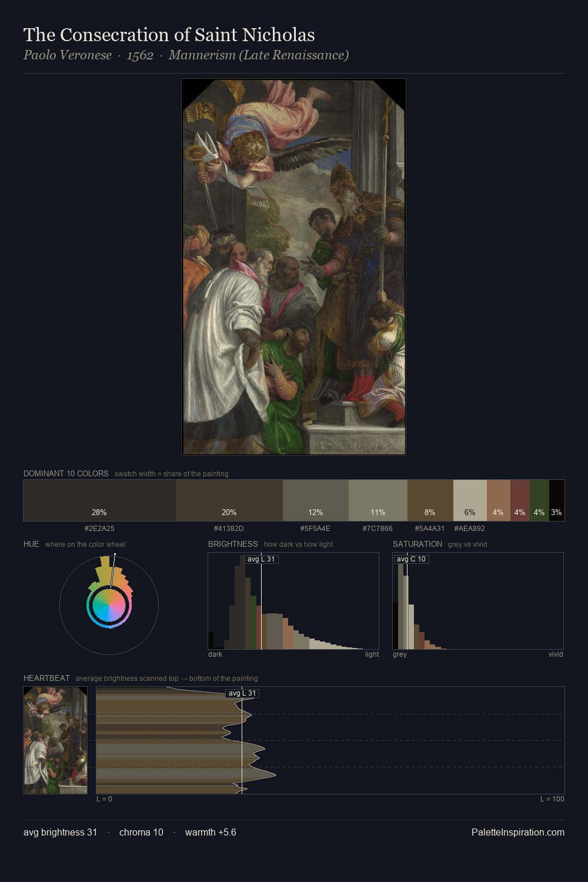Select the 6% #AEA892 light swatch
The image size is (588, 882).
tap(470, 500)
